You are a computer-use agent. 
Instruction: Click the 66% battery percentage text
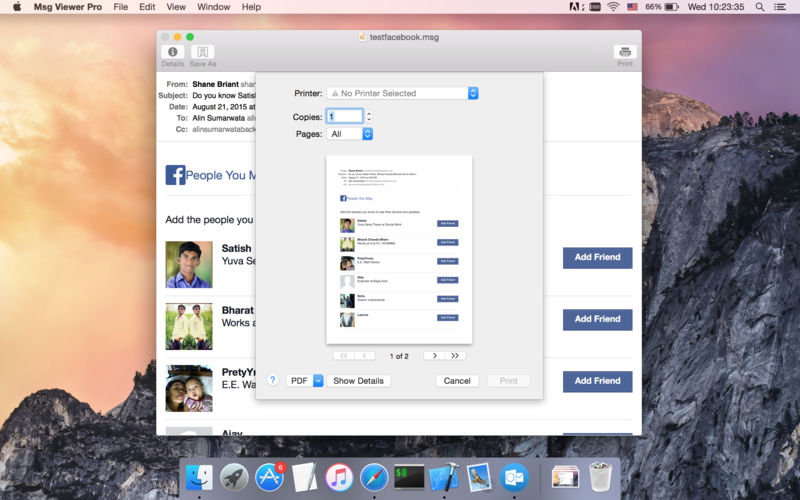tap(653, 7)
